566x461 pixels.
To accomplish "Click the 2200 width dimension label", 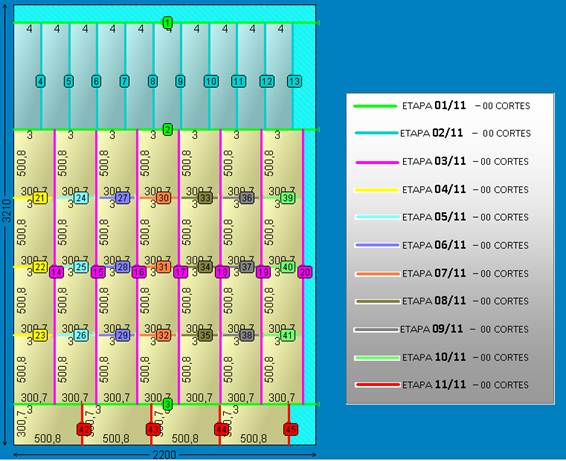I will tap(165, 455).
